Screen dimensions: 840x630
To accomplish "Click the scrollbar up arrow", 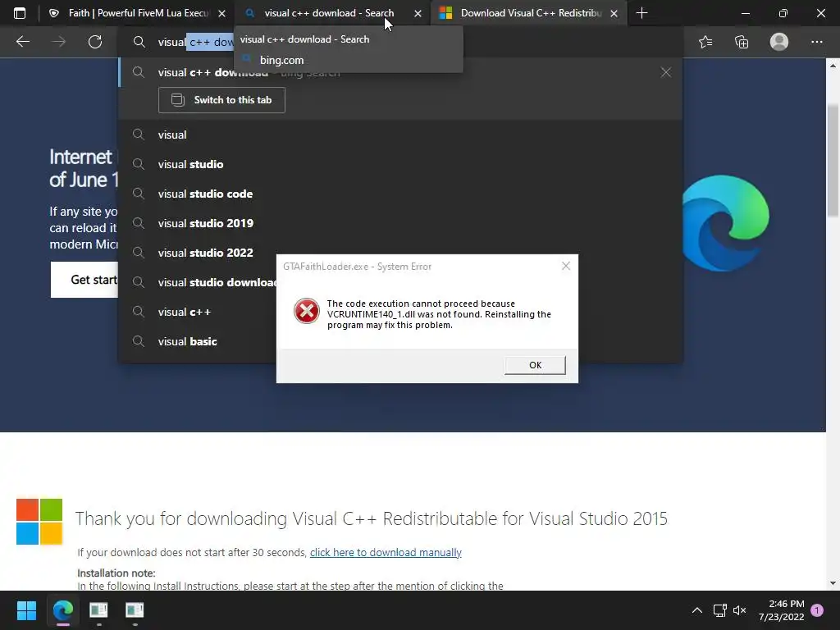I will coord(833,66).
